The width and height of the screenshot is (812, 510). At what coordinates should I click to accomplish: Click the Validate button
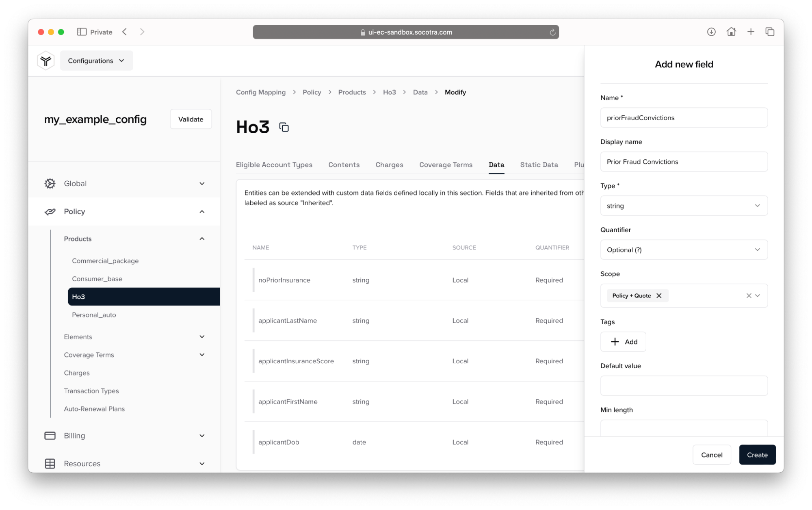point(191,119)
